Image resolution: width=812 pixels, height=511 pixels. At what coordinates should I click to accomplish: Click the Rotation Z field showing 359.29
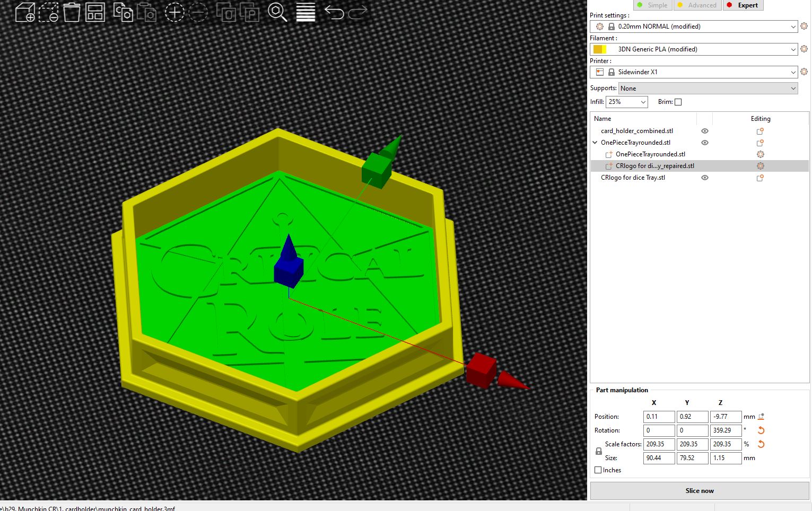pyautogui.click(x=726, y=430)
